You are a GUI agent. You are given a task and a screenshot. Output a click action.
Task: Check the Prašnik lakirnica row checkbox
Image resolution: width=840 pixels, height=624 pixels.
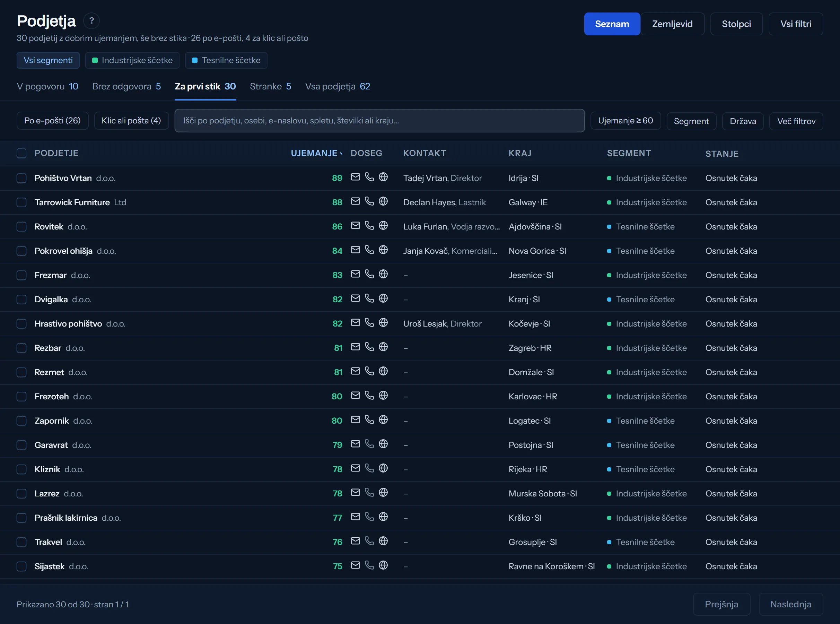tap(21, 518)
